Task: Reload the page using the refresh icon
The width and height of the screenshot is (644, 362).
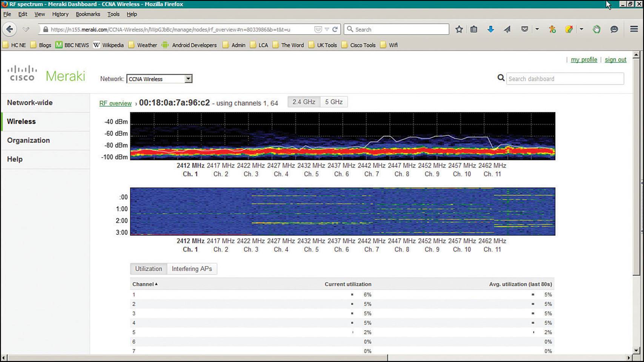Action: [335, 29]
